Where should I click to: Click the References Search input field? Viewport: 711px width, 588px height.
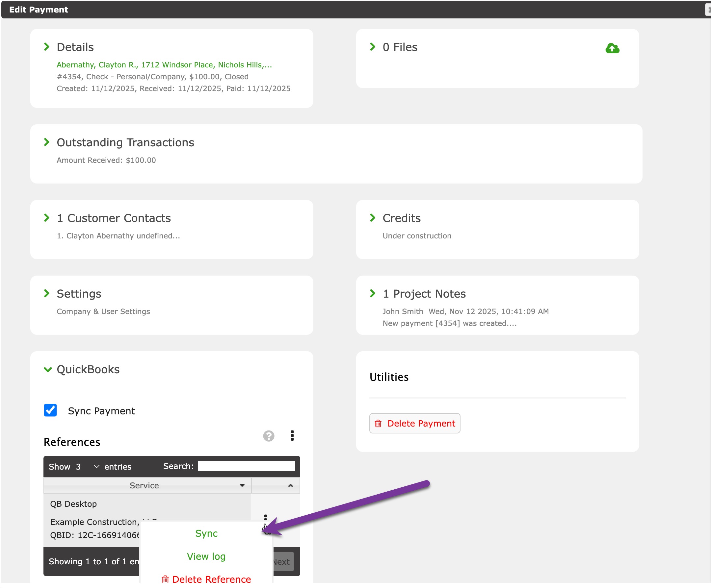pos(246,466)
